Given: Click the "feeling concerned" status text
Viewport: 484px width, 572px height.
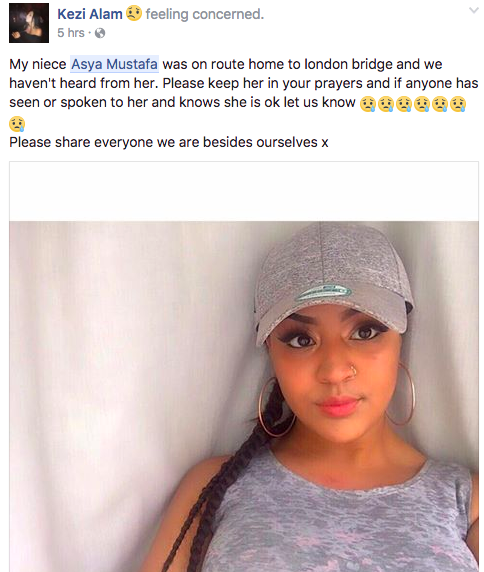Looking at the screenshot, I should [205, 14].
